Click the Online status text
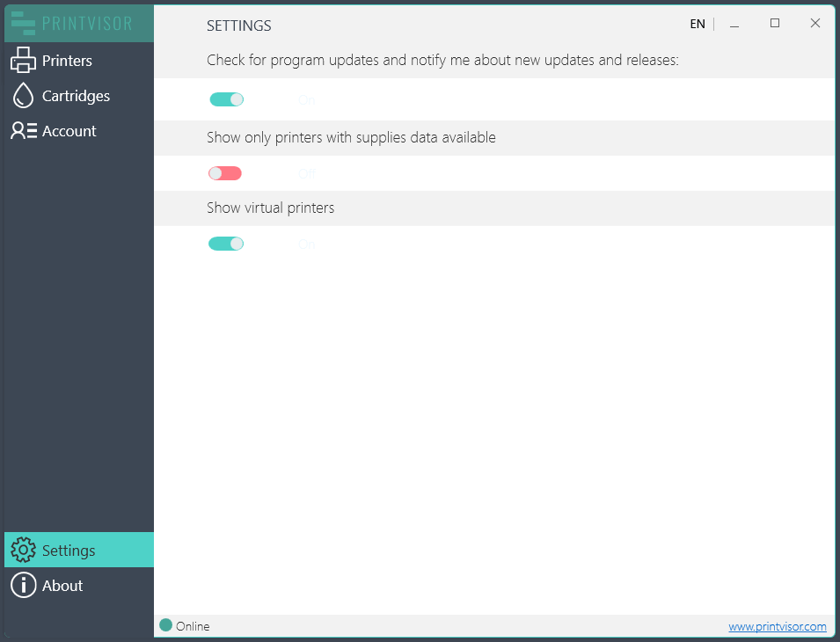 pos(193,626)
